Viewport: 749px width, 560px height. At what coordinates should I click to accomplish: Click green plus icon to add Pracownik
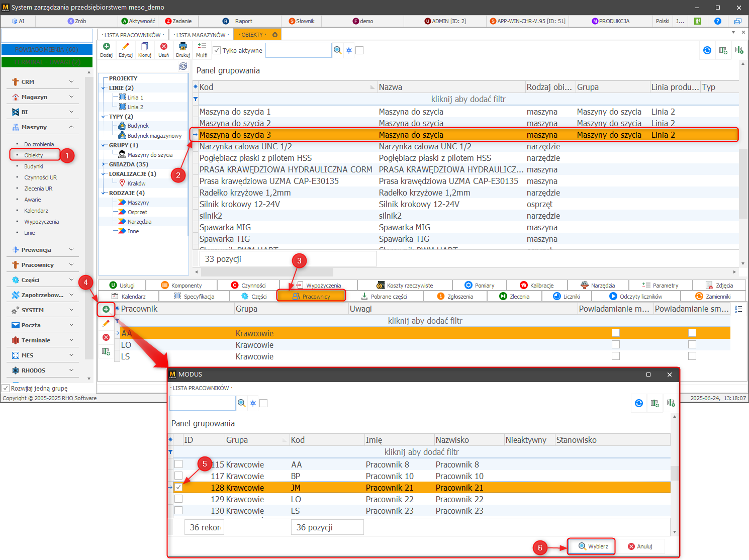point(106,309)
